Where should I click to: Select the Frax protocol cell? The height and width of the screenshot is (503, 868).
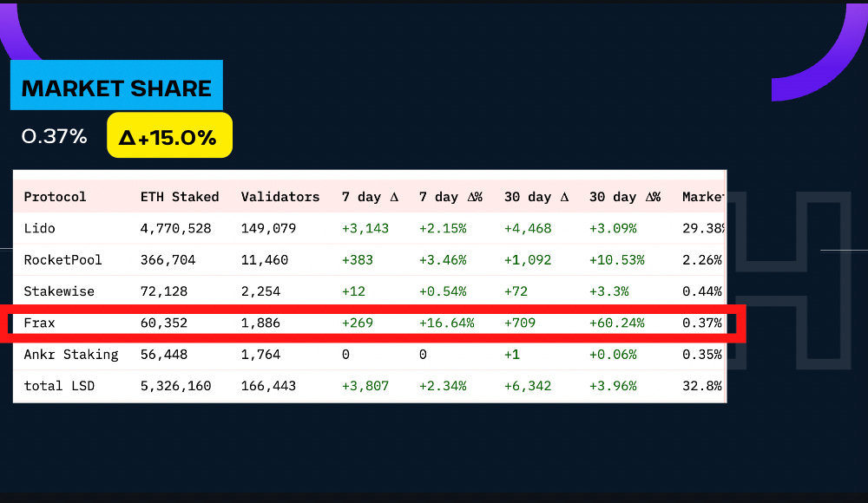coord(39,323)
